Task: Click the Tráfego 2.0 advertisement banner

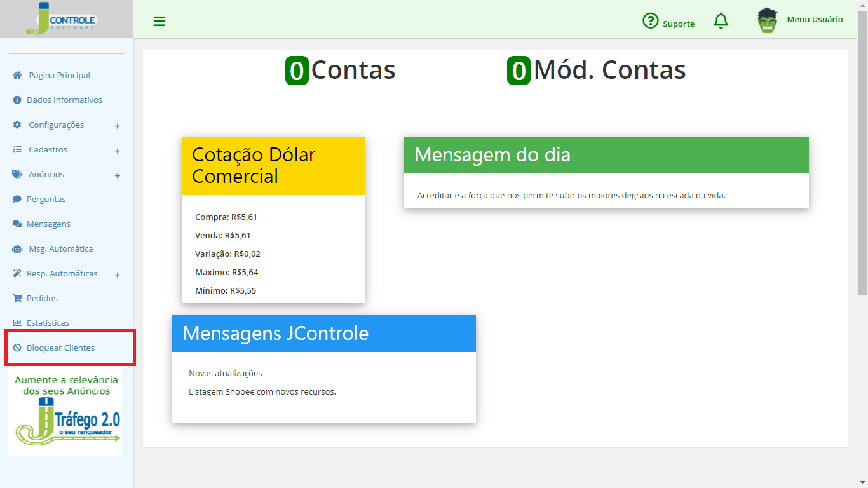Action: (x=65, y=414)
